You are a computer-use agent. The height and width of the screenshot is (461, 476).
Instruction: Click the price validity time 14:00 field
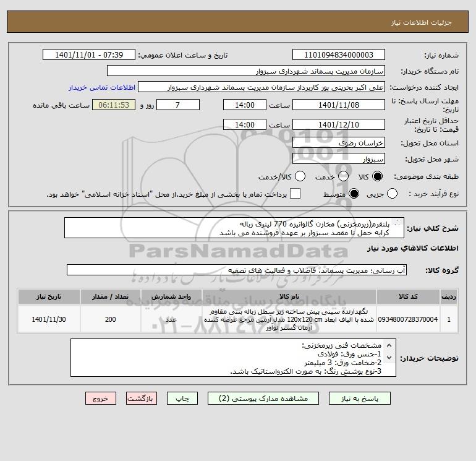[x=245, y=124]
